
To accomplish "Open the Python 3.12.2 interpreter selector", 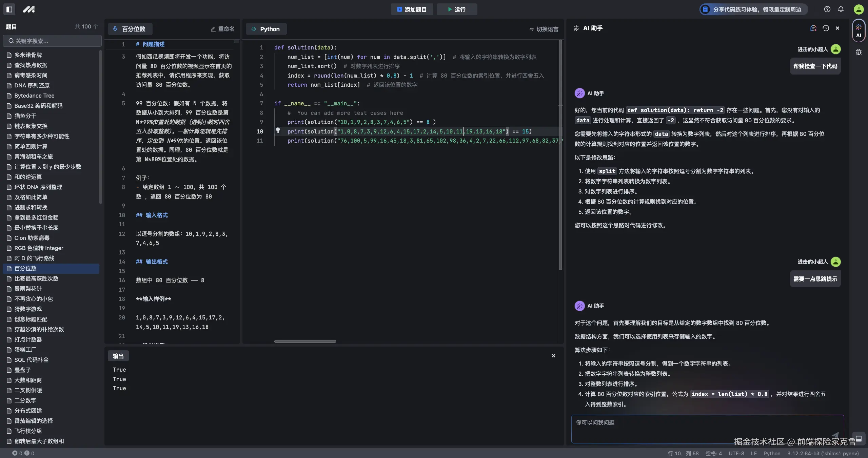I will pos(823,453).
